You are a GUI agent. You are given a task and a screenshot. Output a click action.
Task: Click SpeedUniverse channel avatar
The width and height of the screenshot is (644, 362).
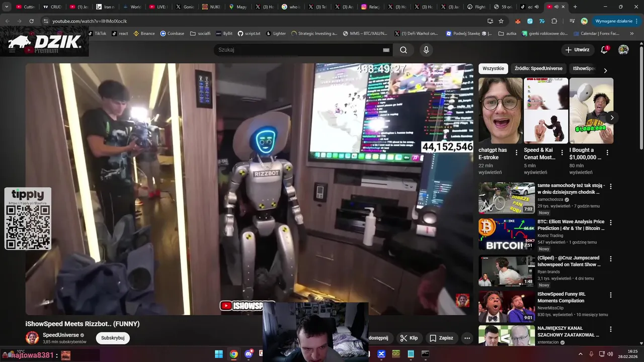(32, 338)
